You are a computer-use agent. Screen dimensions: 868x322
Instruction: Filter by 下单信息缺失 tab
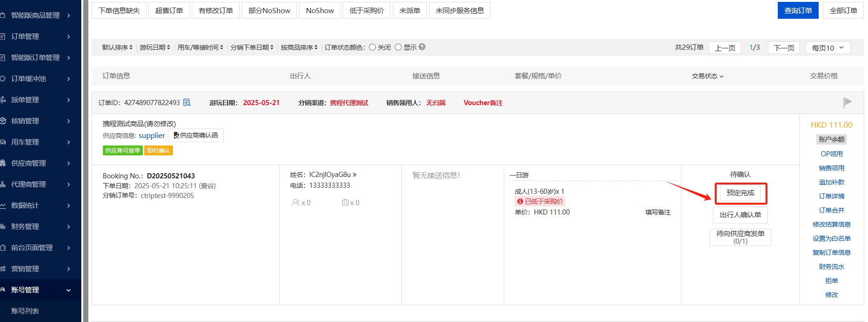tap(119, 10)
